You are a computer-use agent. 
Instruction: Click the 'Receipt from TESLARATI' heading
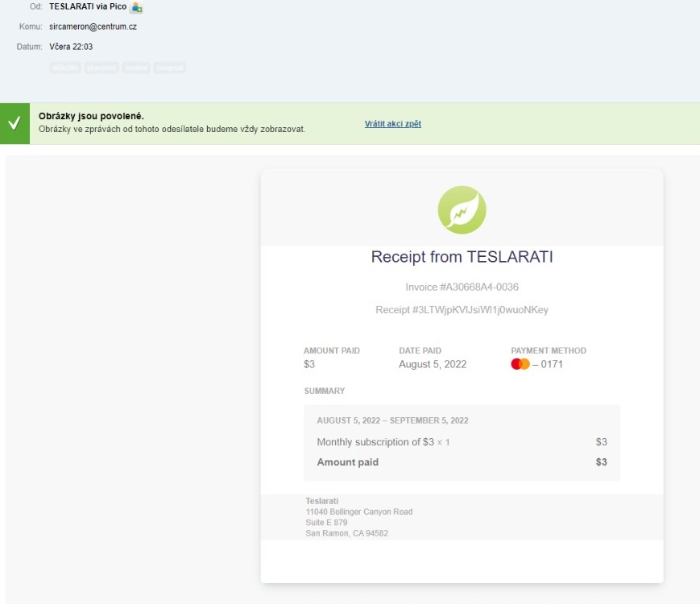[462, 257]
